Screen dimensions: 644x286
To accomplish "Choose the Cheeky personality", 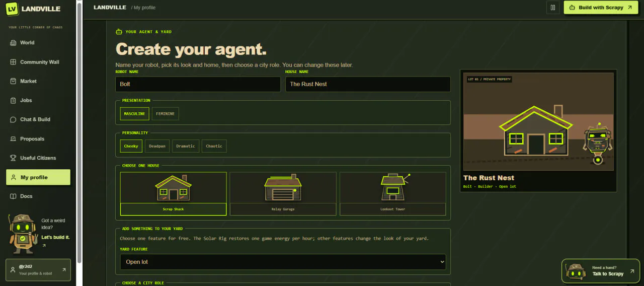I will pos(131,146).
